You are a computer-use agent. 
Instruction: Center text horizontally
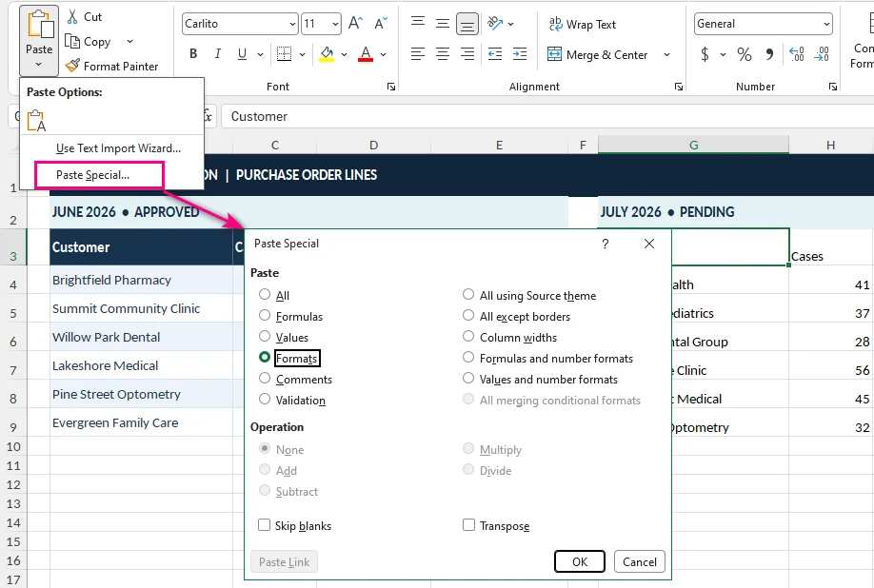[x=443, y=54]
